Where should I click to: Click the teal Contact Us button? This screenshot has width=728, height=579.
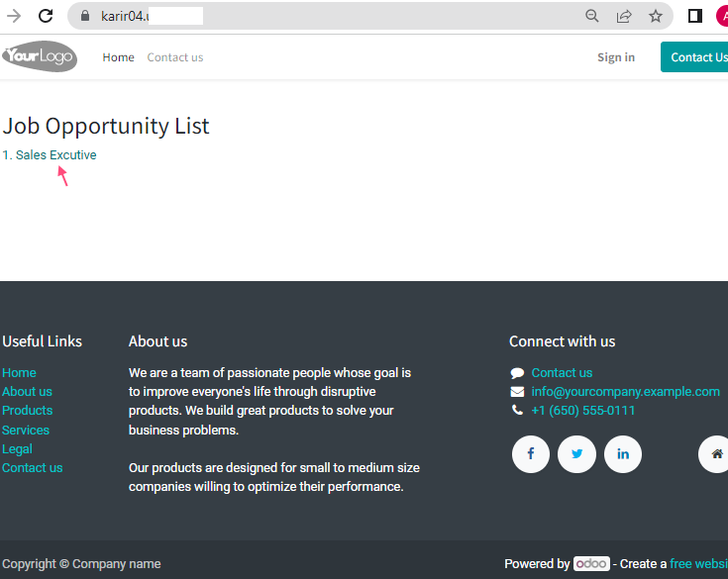pyautogui.click(x=695, y=57)
